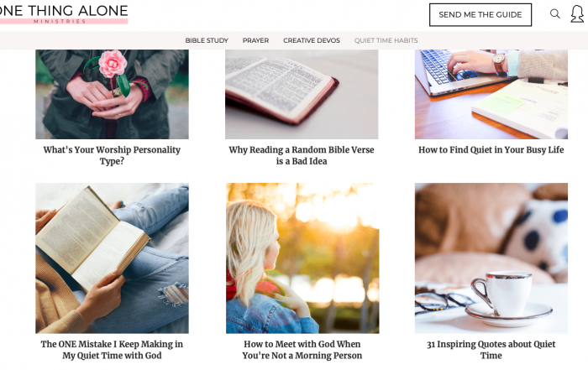The width and height of the screenshot is (588, 370).
Task: Click the Send Me The Guide button
Action: [x=480, y=14]
